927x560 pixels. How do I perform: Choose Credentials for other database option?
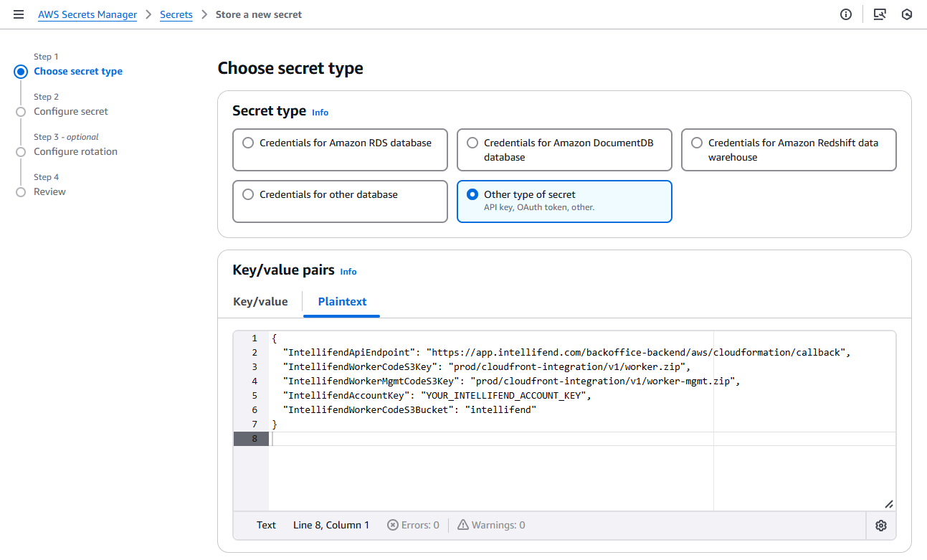point(248,194)
